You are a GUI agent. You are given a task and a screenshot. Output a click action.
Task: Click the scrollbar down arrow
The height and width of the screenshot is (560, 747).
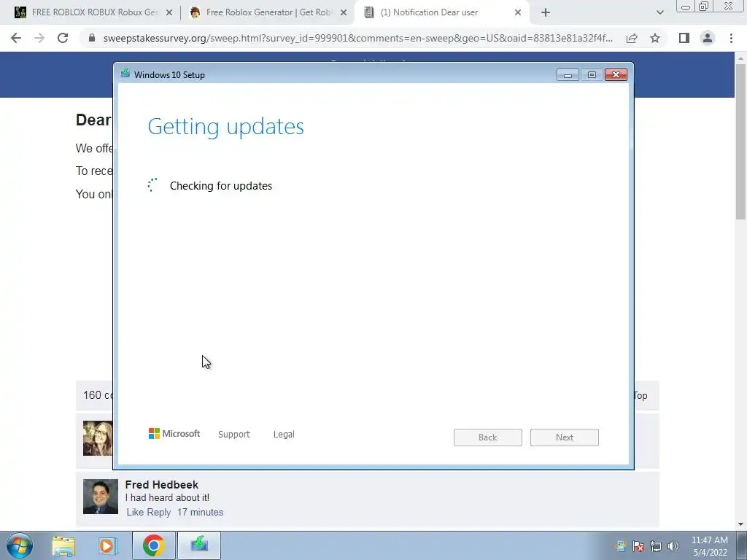[741, 524]
